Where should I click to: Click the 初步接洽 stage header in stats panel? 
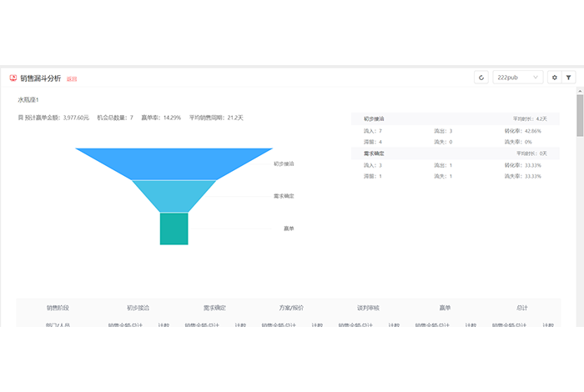[x=374, y=118]
